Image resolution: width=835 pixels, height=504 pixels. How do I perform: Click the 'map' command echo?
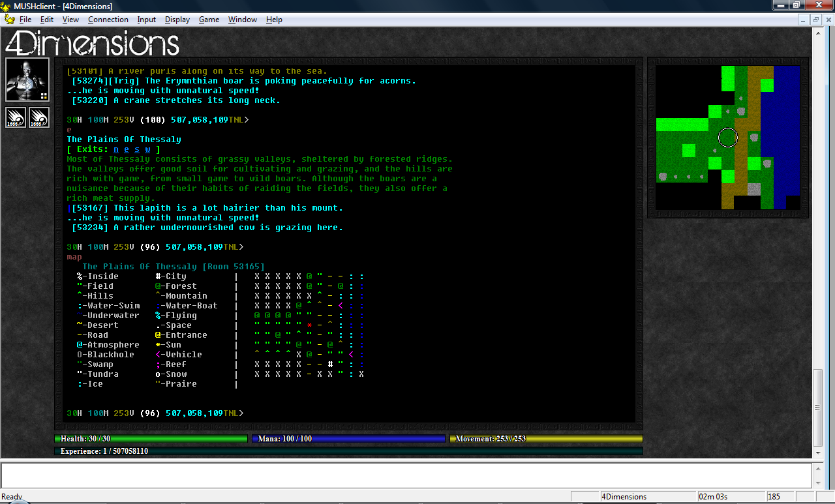[74, 257]
